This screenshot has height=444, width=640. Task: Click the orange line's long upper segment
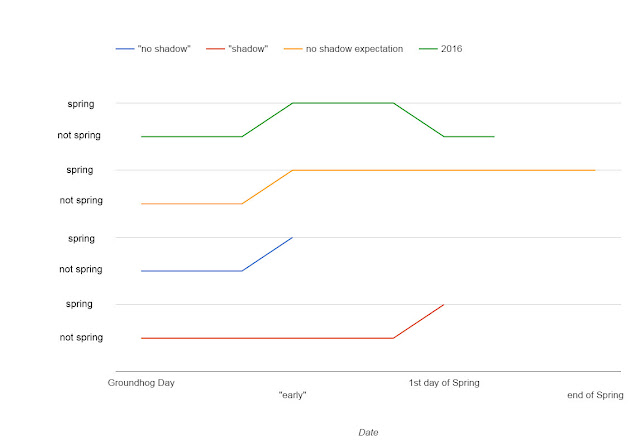tap(443, 170)
